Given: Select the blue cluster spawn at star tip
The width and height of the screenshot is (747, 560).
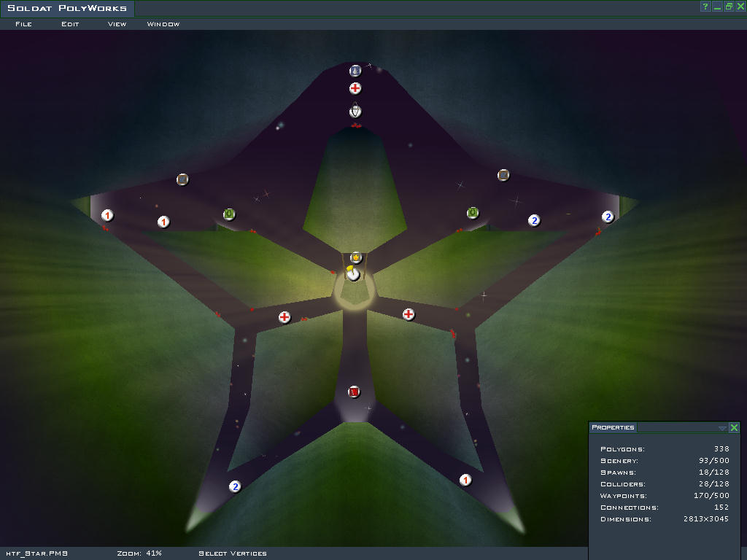Looking at the screenshot, I should pos(355,71).
